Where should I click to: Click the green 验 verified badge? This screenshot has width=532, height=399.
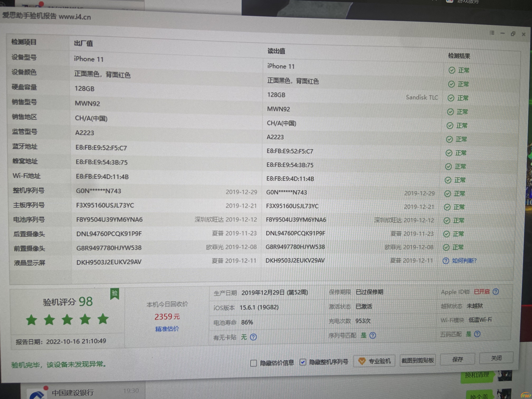click(x=115, y=294)
